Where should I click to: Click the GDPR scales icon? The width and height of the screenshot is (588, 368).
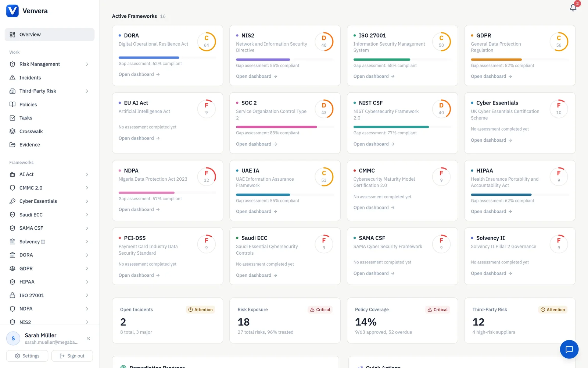(x=12, y=269)
